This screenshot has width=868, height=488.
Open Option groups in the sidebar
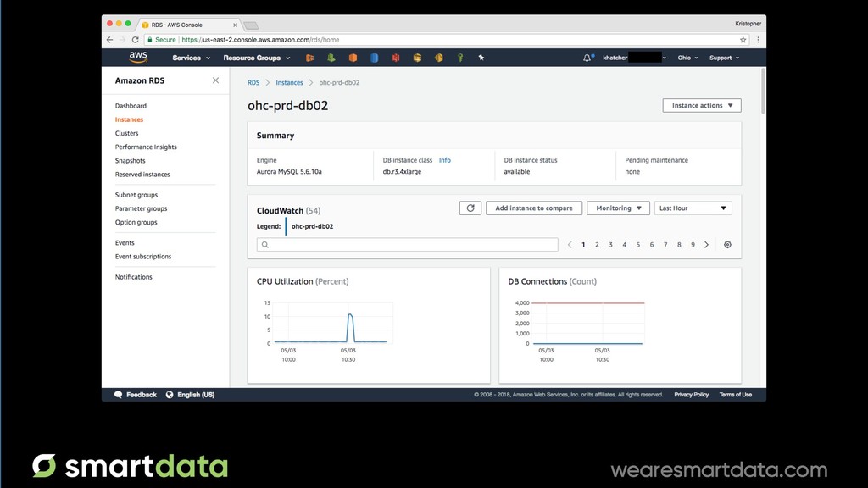pyautogui.click(x=136, y=223)
